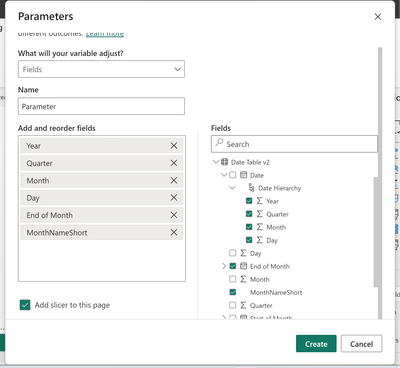The height and width of the screenshot is (368, 400).
Task: Remove Year from the reorder fields list
Action: click(174, 146)
